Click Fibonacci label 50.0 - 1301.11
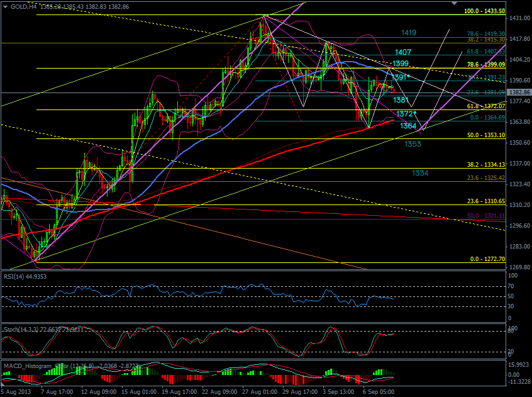The height and width of the screenshot is (397, 532). [x=486, y=216]
